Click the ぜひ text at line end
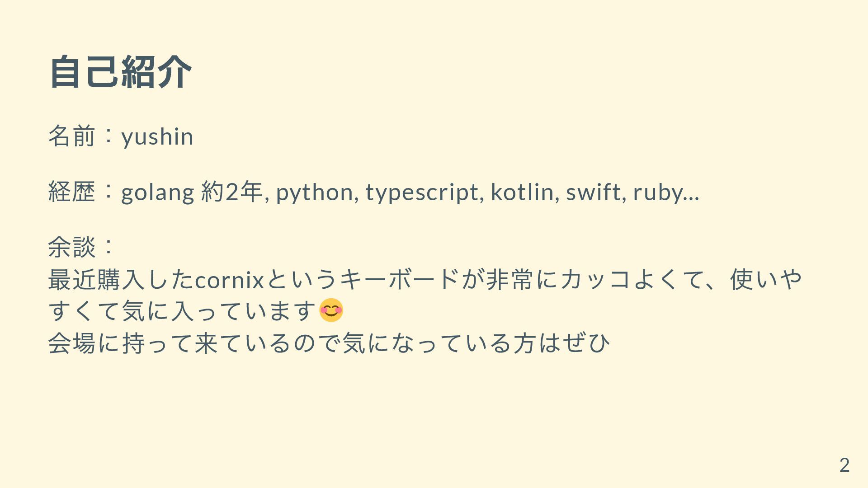This screenshot has height=488, width=868. (x=586, y=343)
